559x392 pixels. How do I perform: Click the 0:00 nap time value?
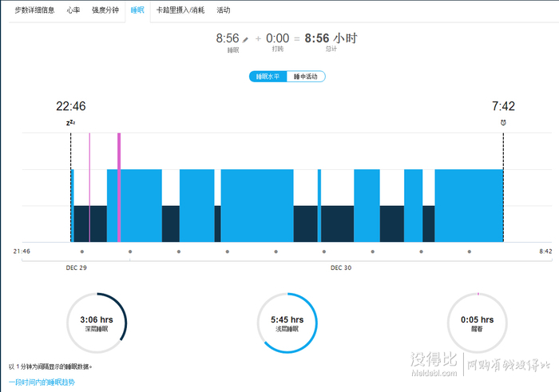coord(277,38)
